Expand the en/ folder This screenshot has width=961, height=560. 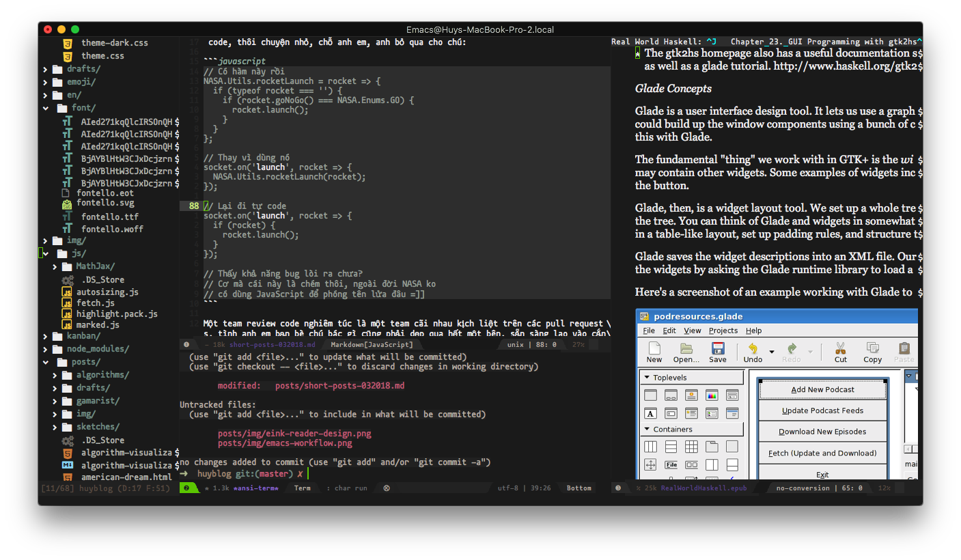[x=46, y=96]
